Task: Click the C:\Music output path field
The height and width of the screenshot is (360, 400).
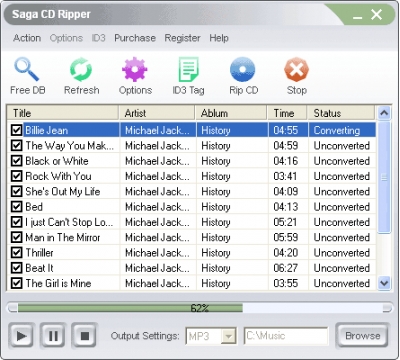Action: point(286,336)
